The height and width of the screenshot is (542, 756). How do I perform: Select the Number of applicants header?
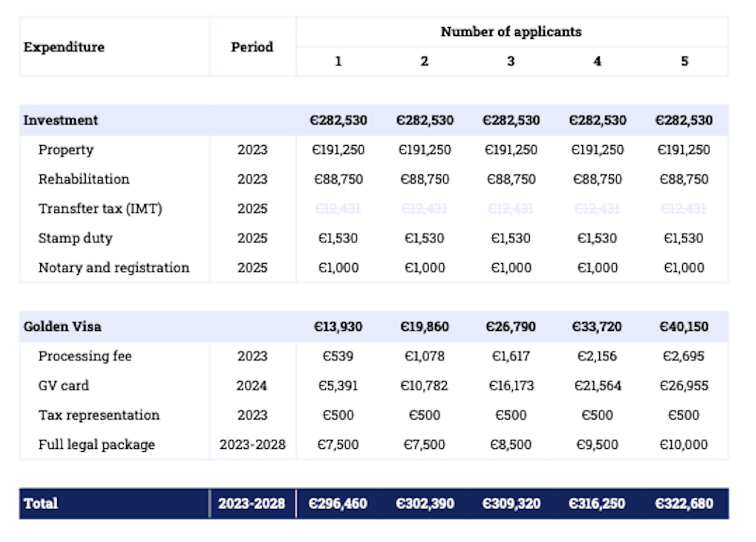pyautogui.click(x=511, y=31)
